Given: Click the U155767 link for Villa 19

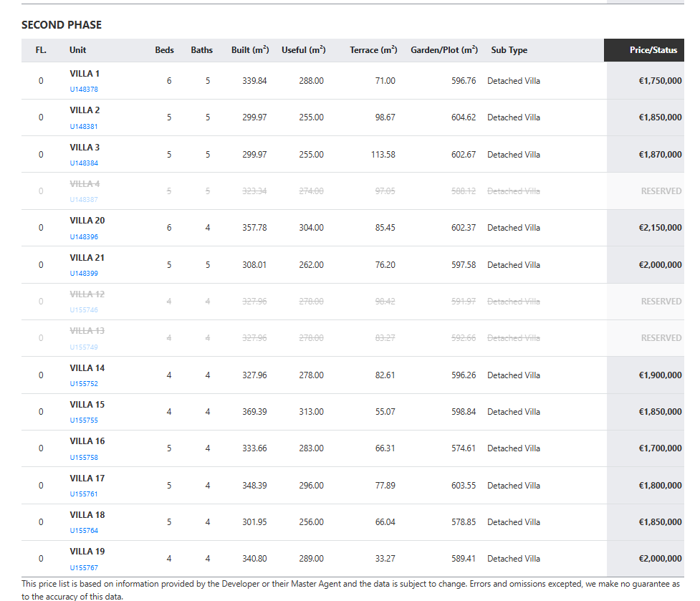Looking at the screenshot, I should (x=84, y=568).
